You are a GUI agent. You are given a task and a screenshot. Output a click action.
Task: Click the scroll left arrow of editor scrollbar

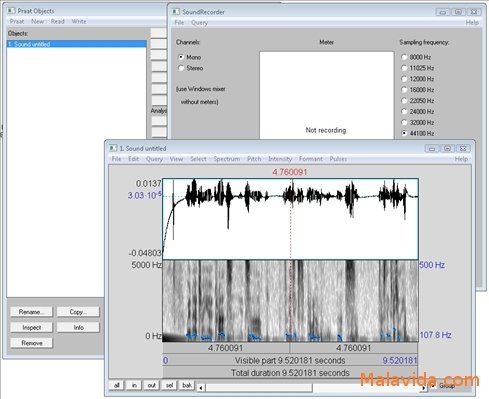point(200,388)
